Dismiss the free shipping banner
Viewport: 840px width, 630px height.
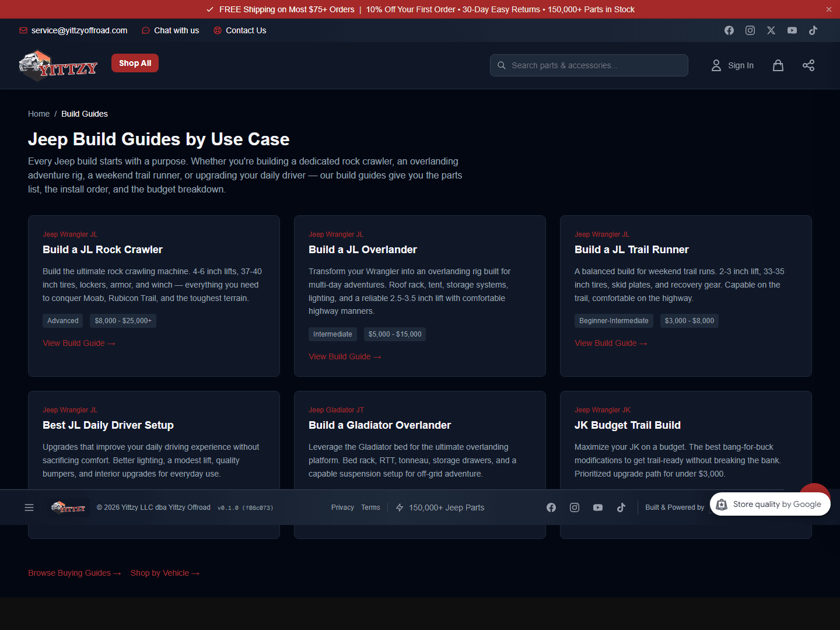(x=829, y=9)
